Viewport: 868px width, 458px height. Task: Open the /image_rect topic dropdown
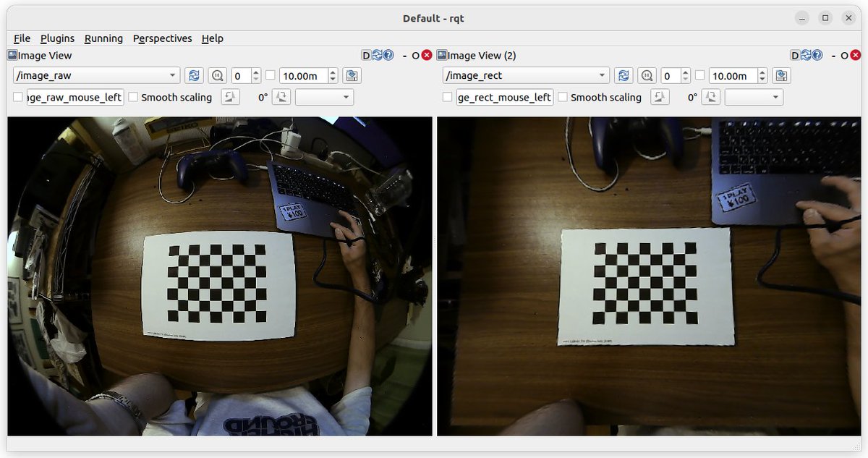point(526,75)
